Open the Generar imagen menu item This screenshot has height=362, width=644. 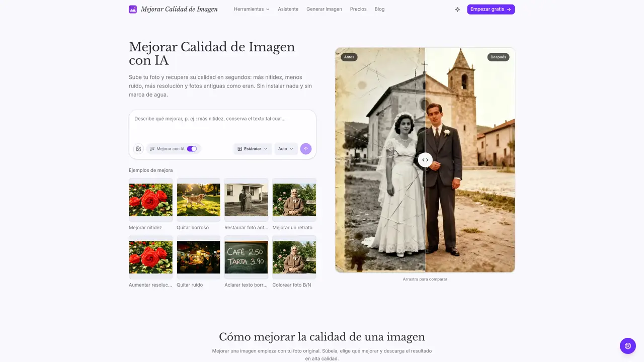pyautogui.click(x=324, y=9)
